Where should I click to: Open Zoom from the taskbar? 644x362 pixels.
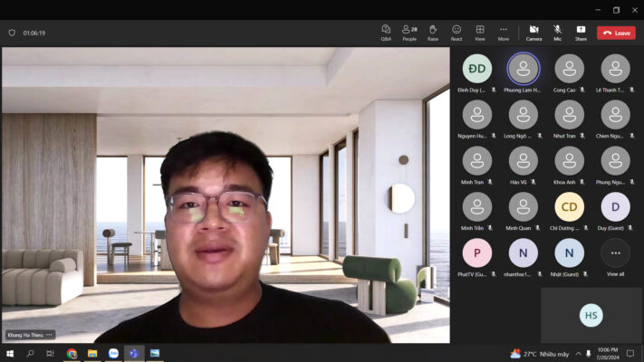point(113,353)
